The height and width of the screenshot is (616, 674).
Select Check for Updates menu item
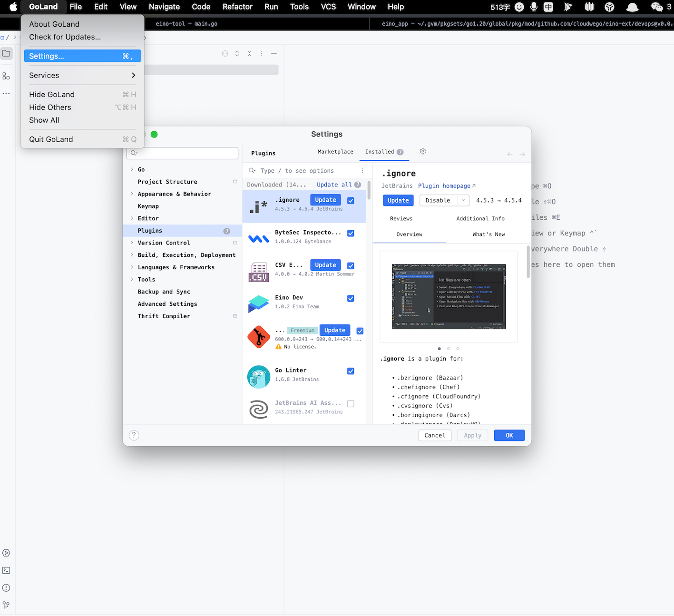(x=65, y=37)
